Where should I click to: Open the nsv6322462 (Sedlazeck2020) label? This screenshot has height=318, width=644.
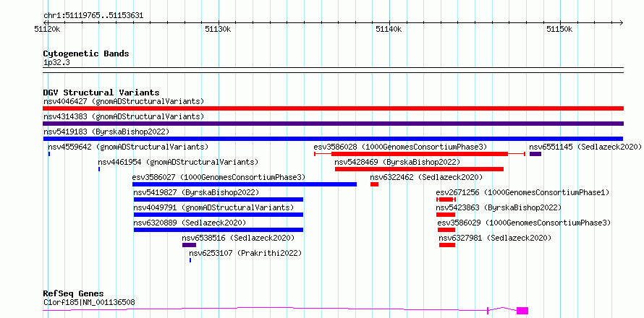click(x=426, y=177)
